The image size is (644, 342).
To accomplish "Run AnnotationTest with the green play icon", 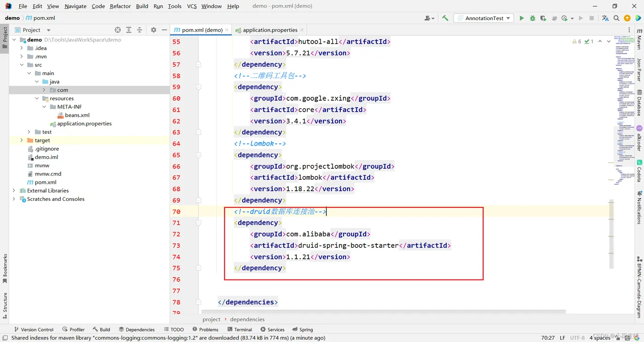I will click(x=521, y=18).
